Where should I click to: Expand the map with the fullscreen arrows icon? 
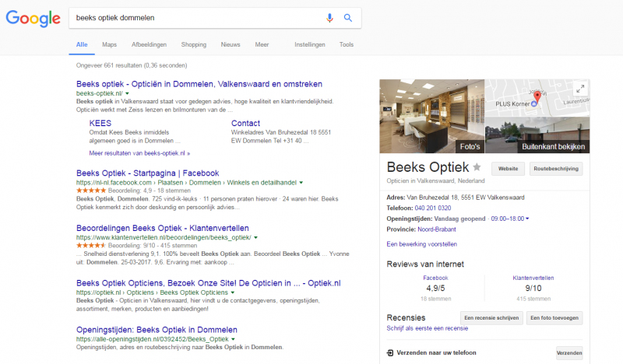click(579, 89)
